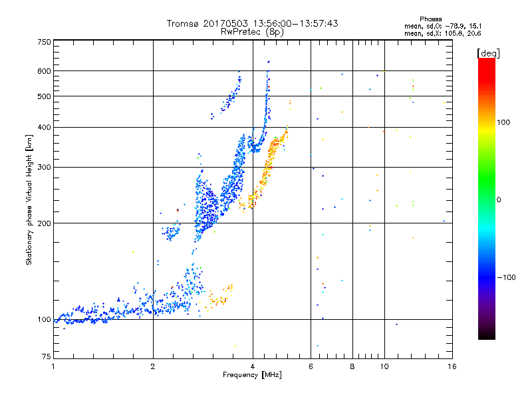Select the 'mean, sd,O: -78.9, 15.1' line
The height and width of the screenshot is (399, 532).
[443, 26]
